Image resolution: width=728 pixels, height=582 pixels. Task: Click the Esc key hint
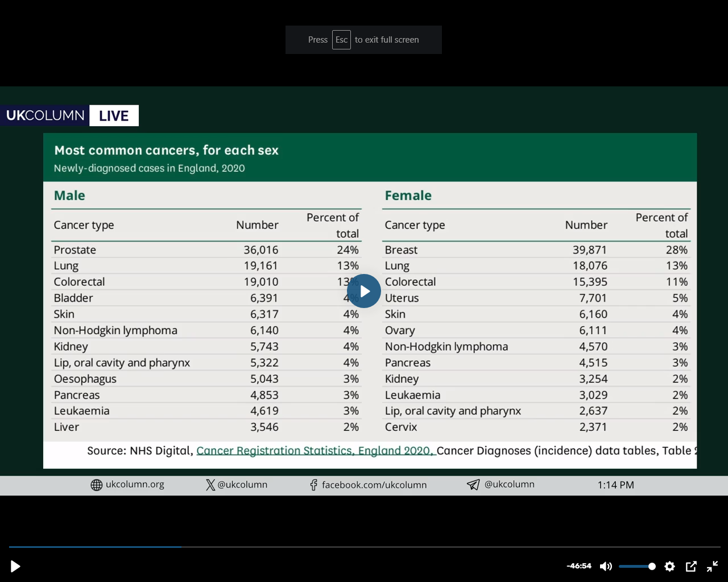point(341,40)
